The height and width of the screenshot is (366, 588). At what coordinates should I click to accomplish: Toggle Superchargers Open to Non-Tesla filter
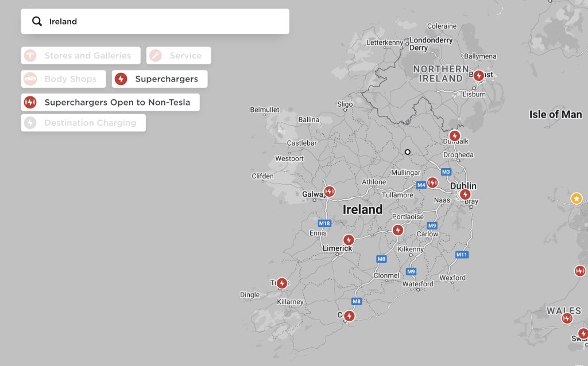pos(110,102)
